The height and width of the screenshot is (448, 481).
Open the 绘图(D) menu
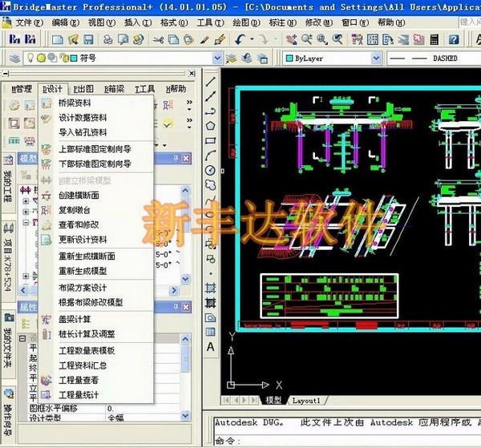pos(246,22)
